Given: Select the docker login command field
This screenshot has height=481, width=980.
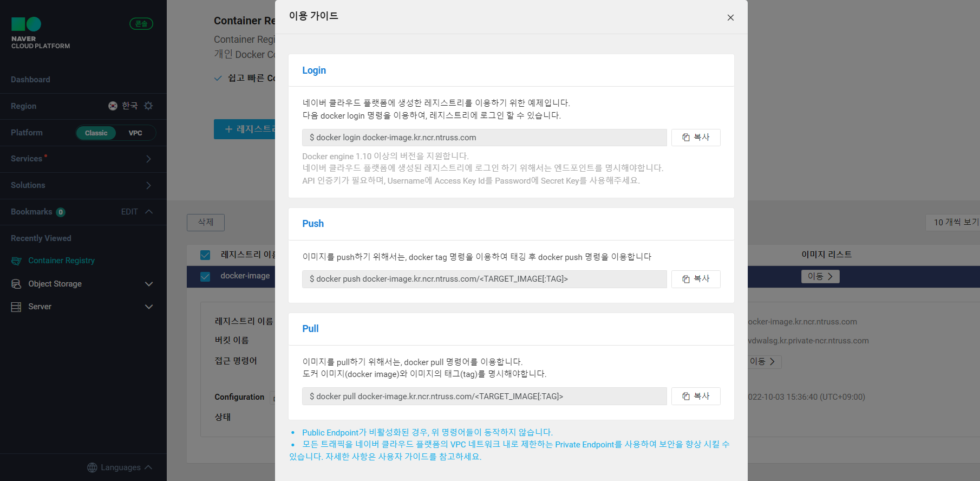Looking at the screenshot, I should [x=485, y=138].
